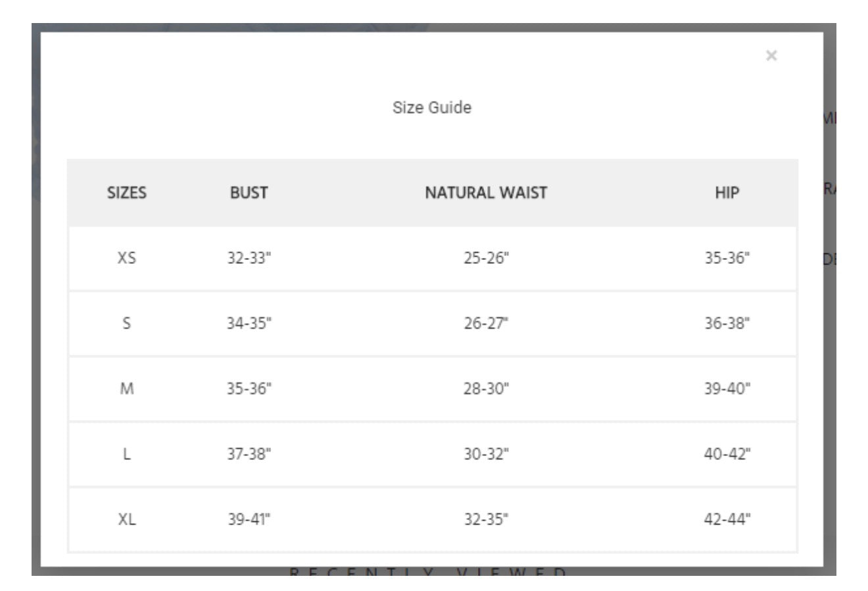Select hip measurement 42-44" cell
This screenshot has height=591, width=868.
727,519
